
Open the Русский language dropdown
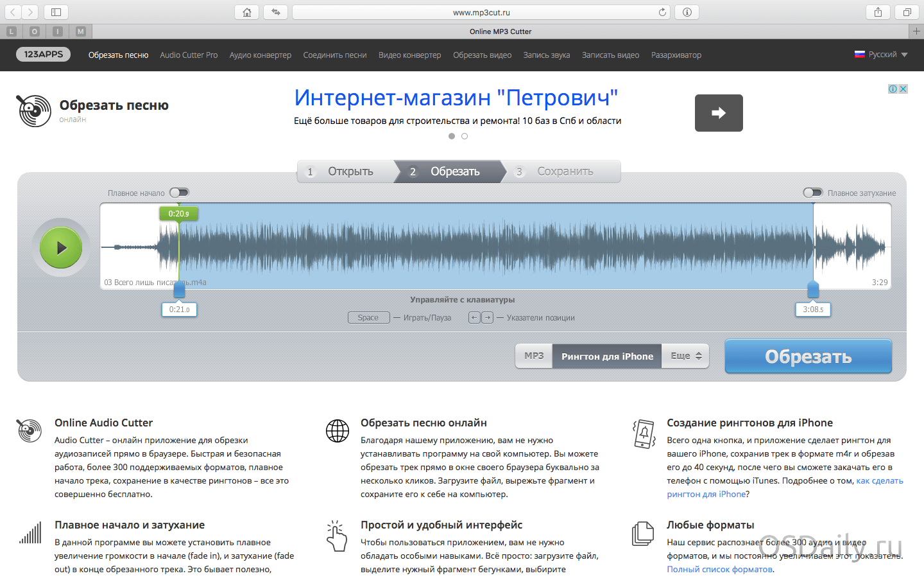pos(881,55)
